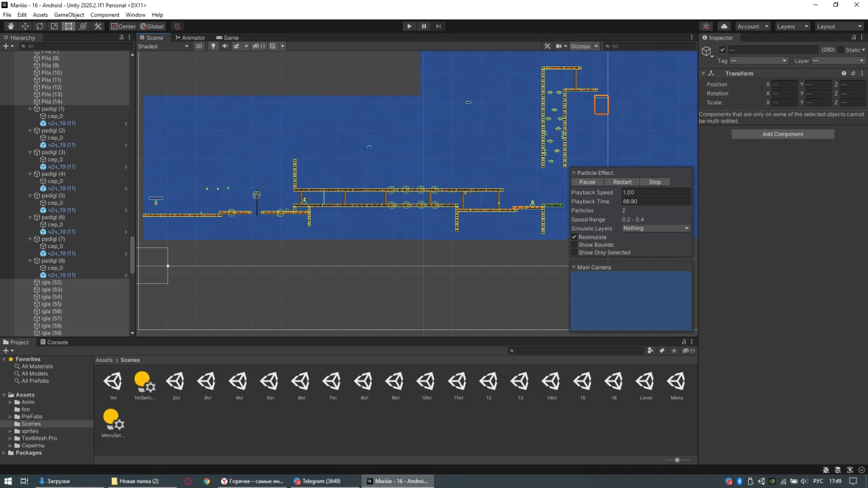Enable the Show Bounds checkbox
The height and width of the screenshot is (488, 868).
574,245
